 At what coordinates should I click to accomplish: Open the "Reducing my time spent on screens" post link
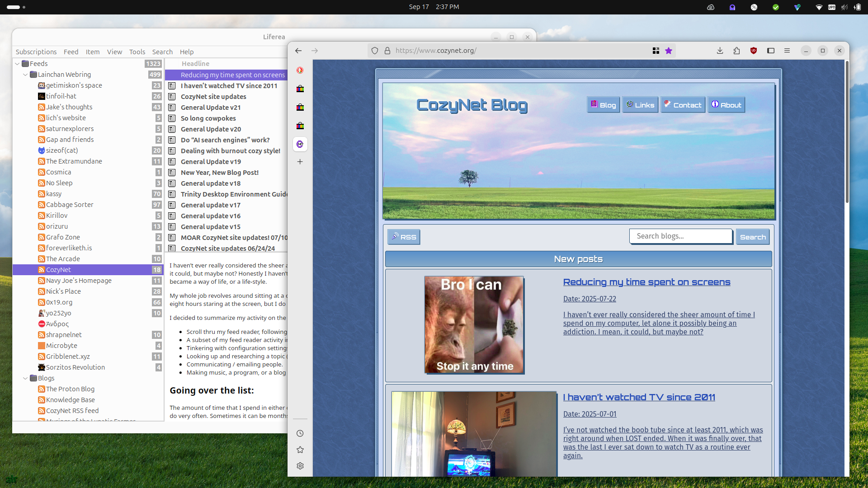(x=646, y=282)
